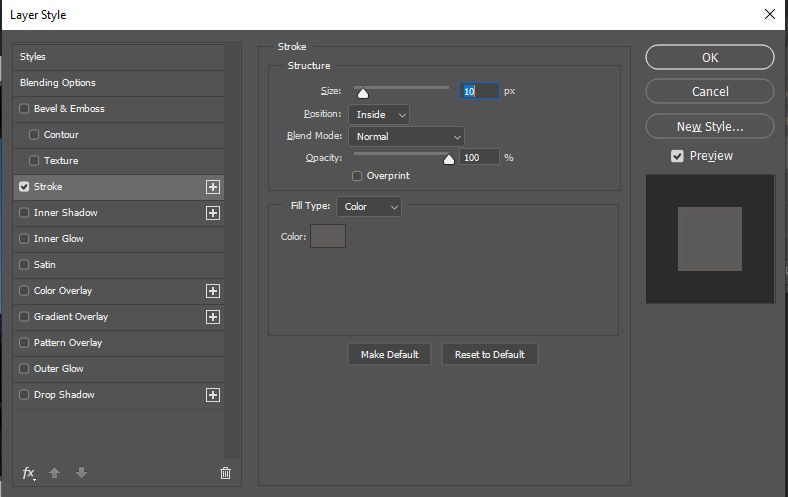Select the Styles section

point(119,57)
